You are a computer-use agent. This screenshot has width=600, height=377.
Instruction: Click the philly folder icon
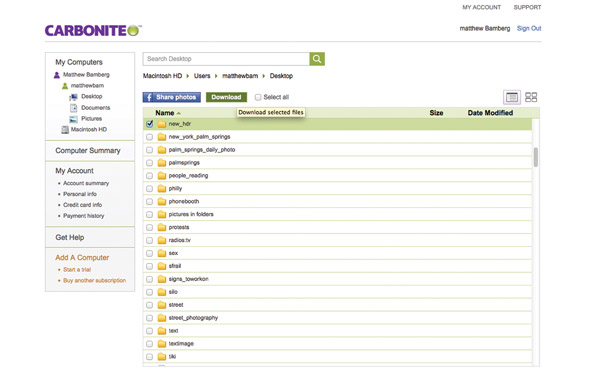(162, 189)
